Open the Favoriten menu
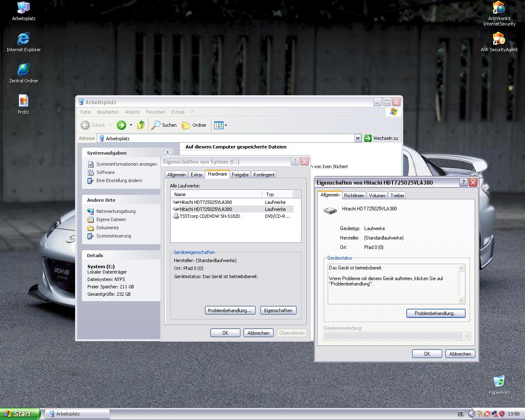The height and width of the screenshot is (420, 525). pyautogui.click(x=155, y=112)
